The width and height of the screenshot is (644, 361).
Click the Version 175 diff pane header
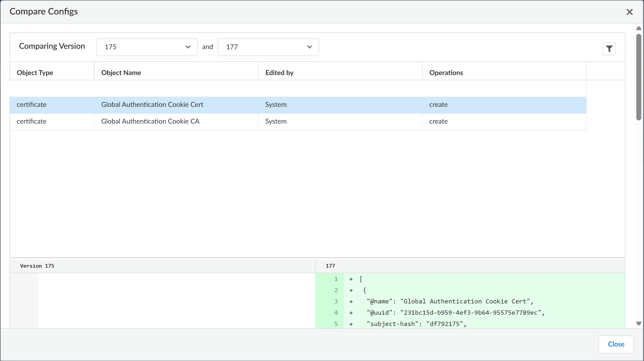tap(37, 266)
